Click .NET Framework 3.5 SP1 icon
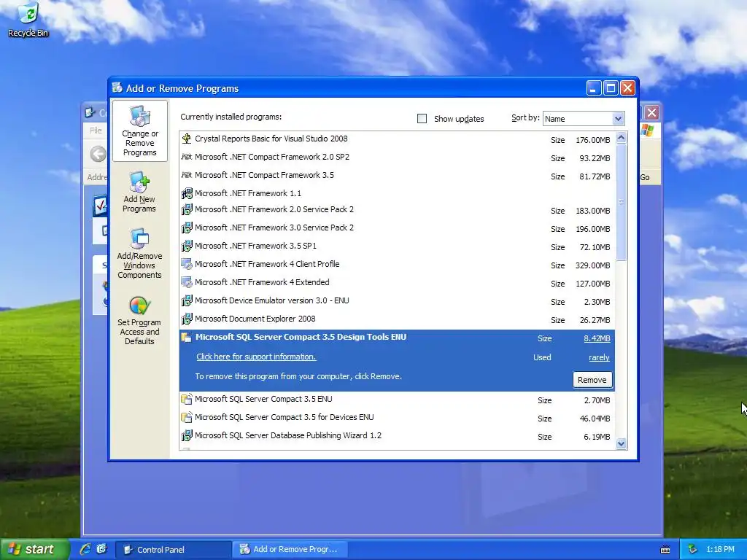The image size is (747, 560). pyautogui.click(x=187, y=246)
